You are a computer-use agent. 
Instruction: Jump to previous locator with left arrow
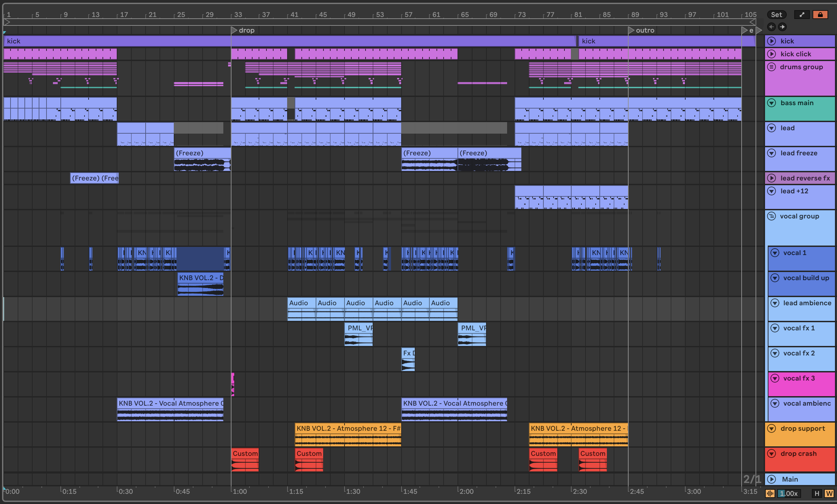click(x=771, y=27)
